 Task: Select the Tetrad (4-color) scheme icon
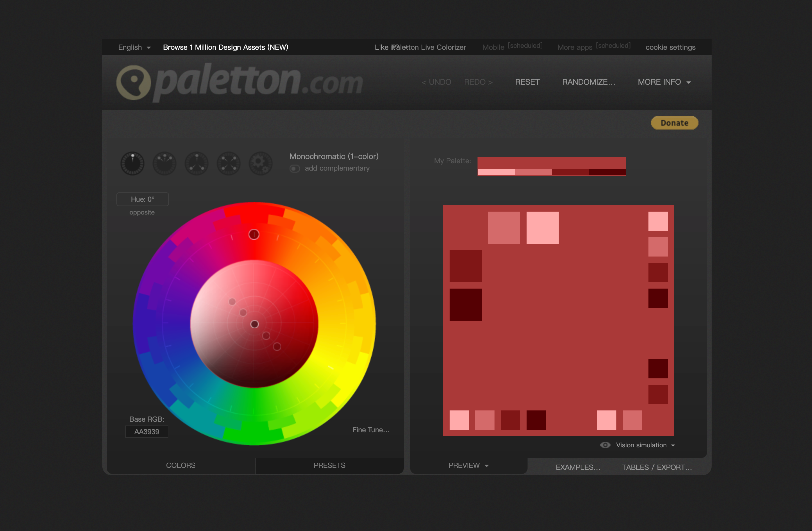point(229,163)
